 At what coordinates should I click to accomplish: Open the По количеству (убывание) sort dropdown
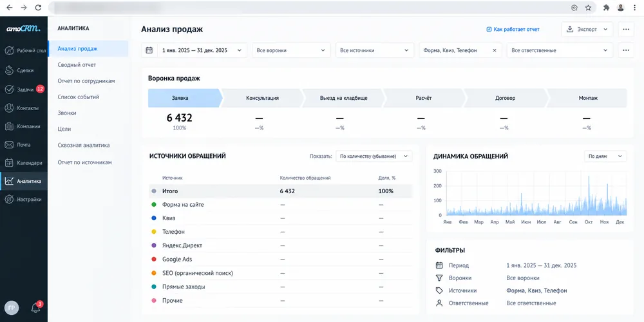click(374, 156)
